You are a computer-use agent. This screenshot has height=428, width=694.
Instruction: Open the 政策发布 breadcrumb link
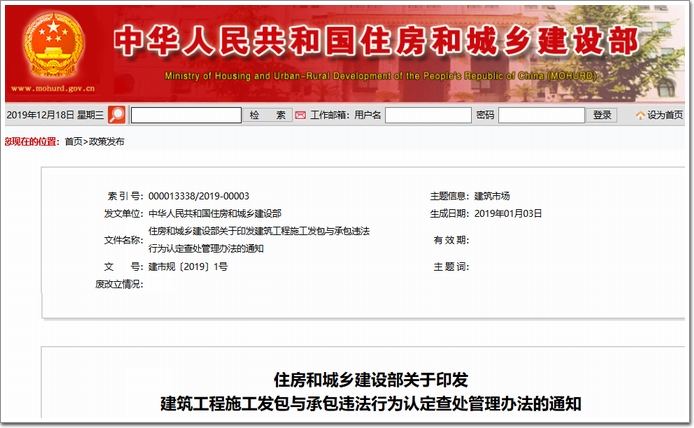click(x=107, y=142)
